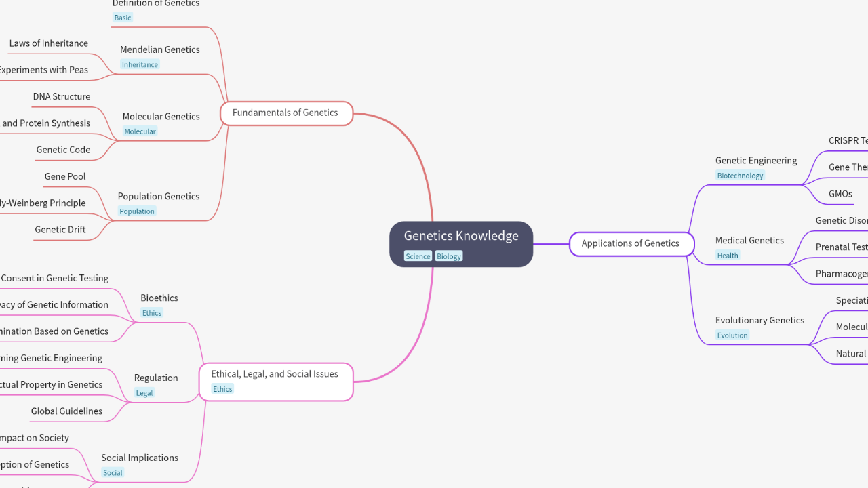Viewport: 868px width, 488px height.
Task: Click the Ethics tag under Bioethics
Action: pyautogui.click(x=152, y=313)
